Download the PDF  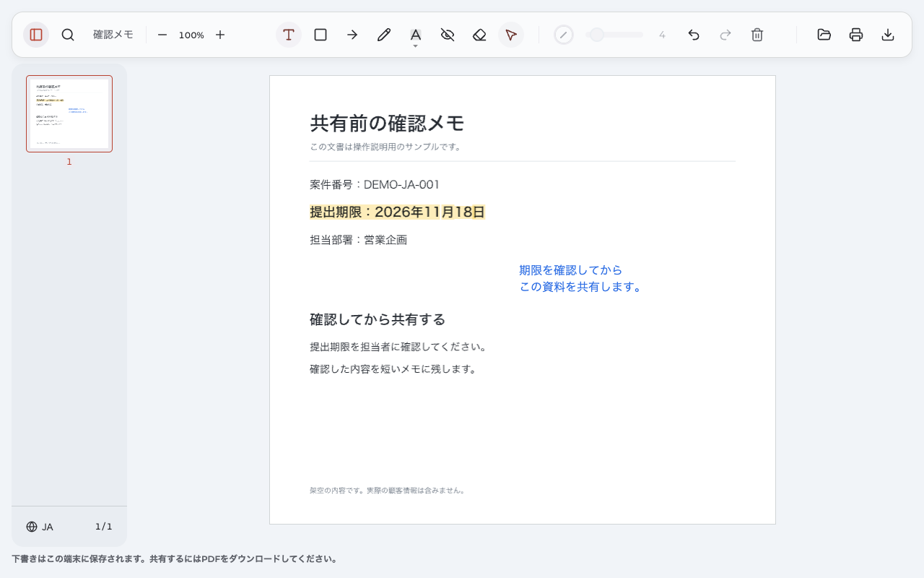click(888, 35)
